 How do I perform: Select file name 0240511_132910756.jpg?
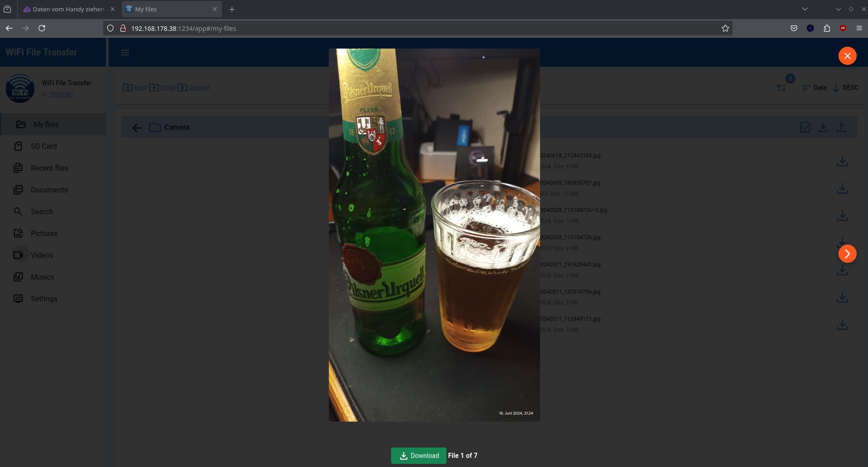(570, 292)
